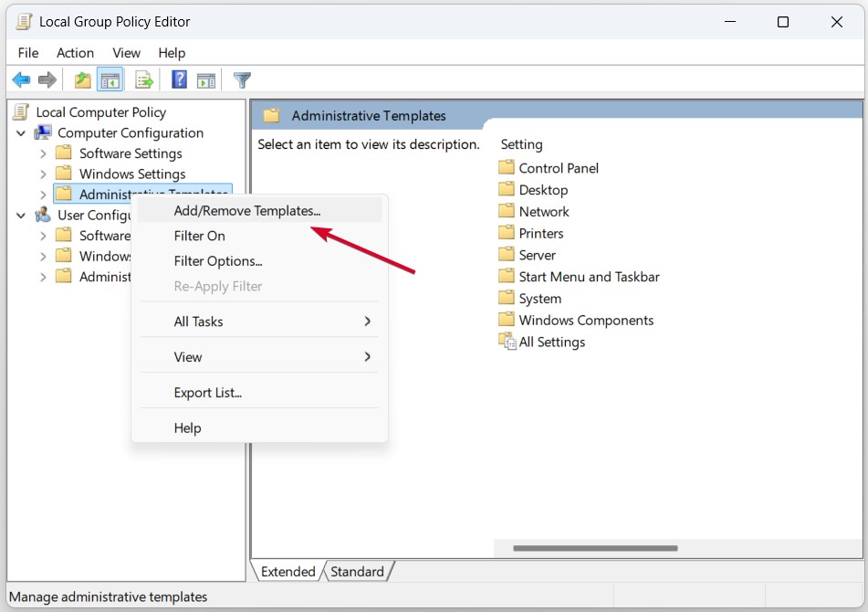Expand Windows Settings under User Configuration
The width and height of the screenshot is (868, 612).
click(x=43, y=256)
